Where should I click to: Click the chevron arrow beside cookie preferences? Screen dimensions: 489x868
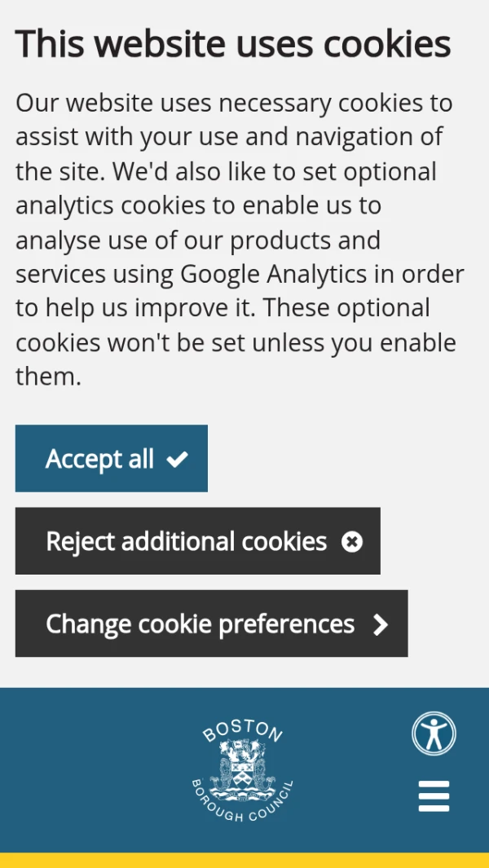pos(380,625)
